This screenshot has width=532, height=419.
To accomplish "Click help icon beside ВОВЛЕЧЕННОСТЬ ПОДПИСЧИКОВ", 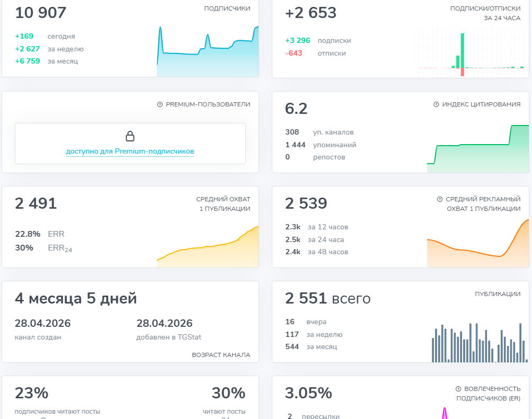I will (458, 389).
